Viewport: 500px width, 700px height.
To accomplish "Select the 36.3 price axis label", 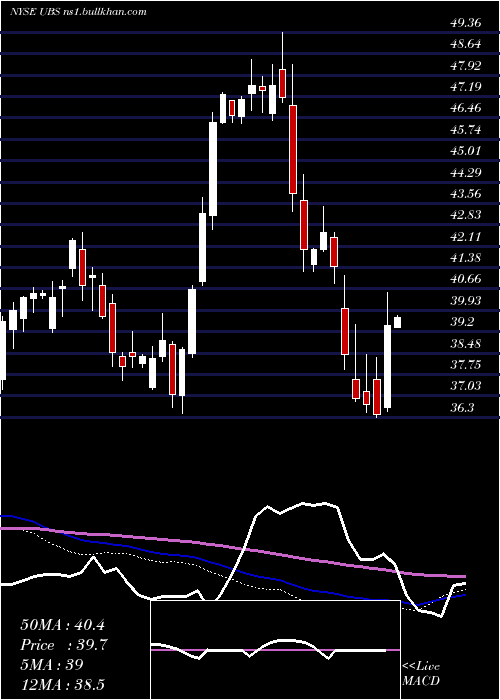I will (462, 408).
